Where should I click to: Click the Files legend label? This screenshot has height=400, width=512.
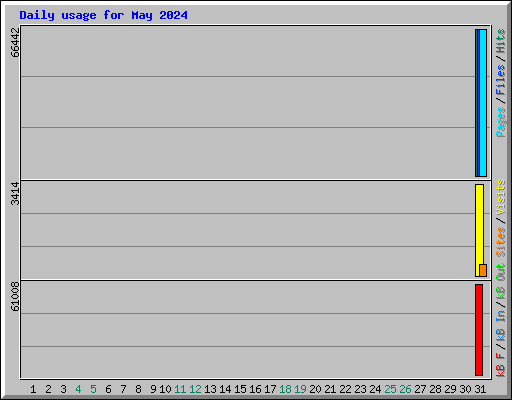tap(501, 80)
